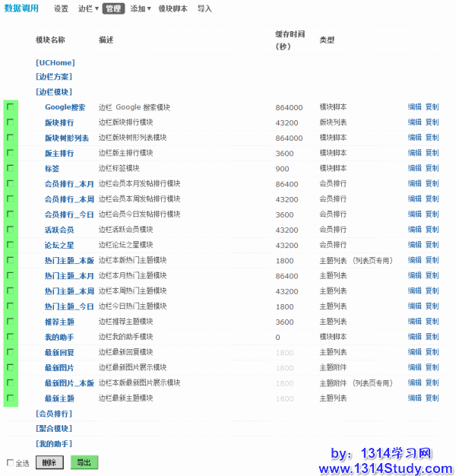Collapse the [边栏模块] group
The width and height of the screenshot is (456, 476).
click(x=55, y=92)
